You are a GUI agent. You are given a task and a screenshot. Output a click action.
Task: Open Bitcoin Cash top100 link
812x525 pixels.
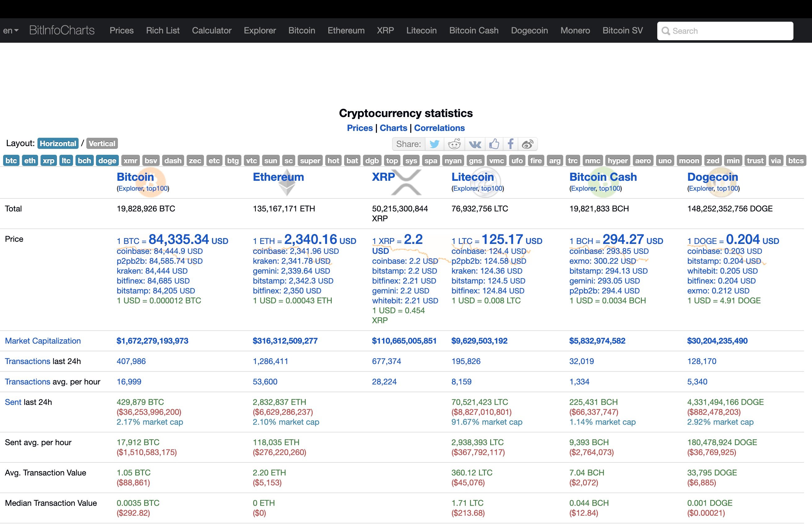pos(610,189)
